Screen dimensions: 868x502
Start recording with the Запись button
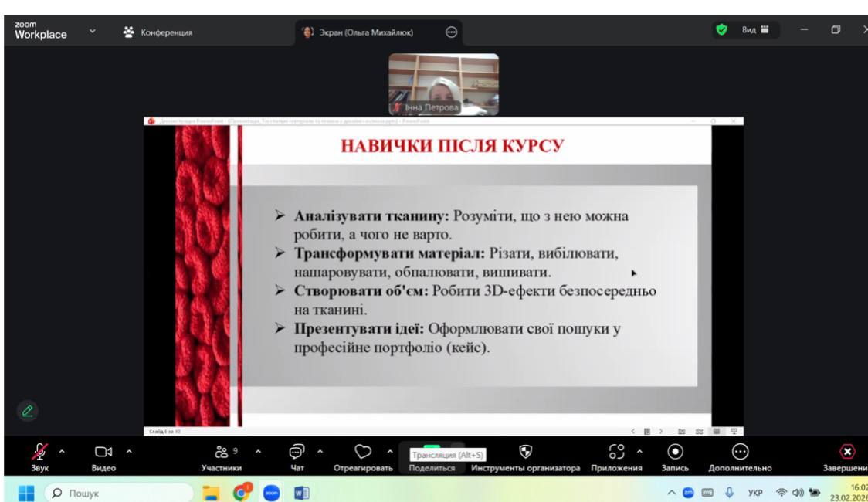tap(676, 453)
